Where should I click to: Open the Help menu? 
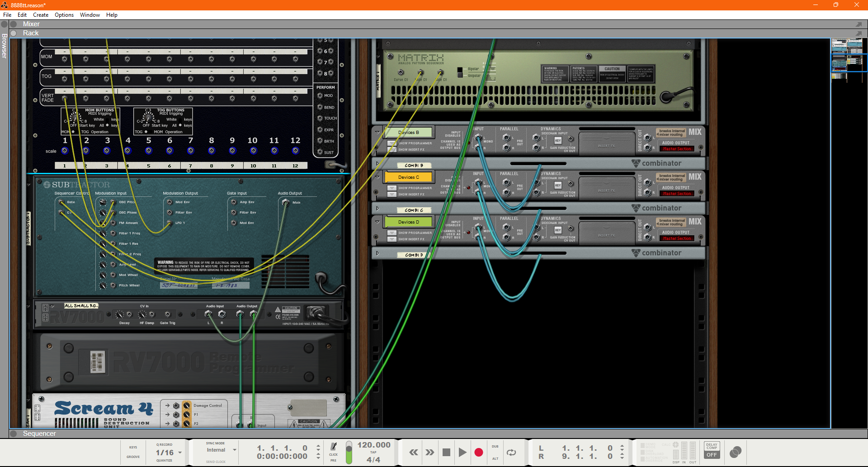112,15
